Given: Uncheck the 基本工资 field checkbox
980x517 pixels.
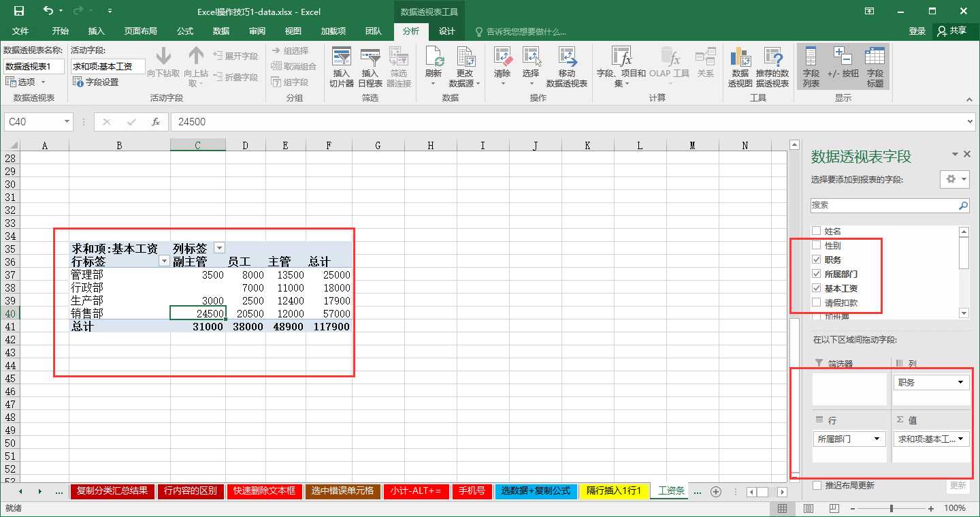Looking at the screenshot, I should (817, 288).
